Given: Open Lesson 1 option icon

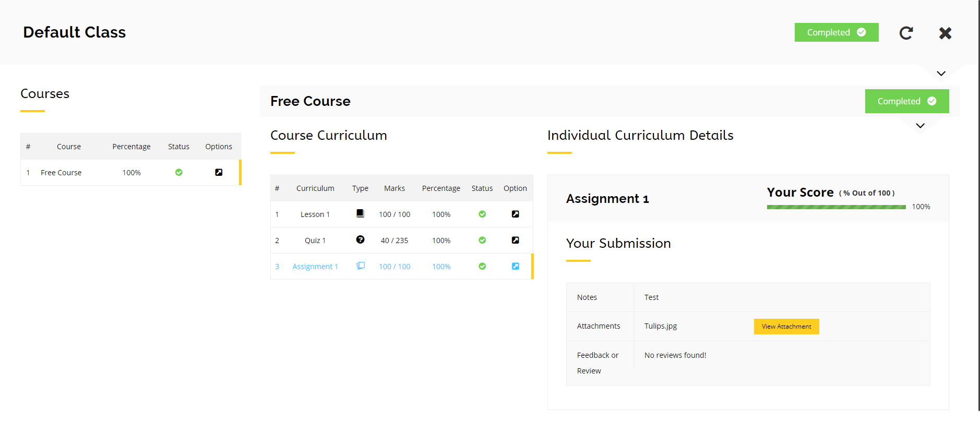Looking at the screenshot, I should click(515, 214).
